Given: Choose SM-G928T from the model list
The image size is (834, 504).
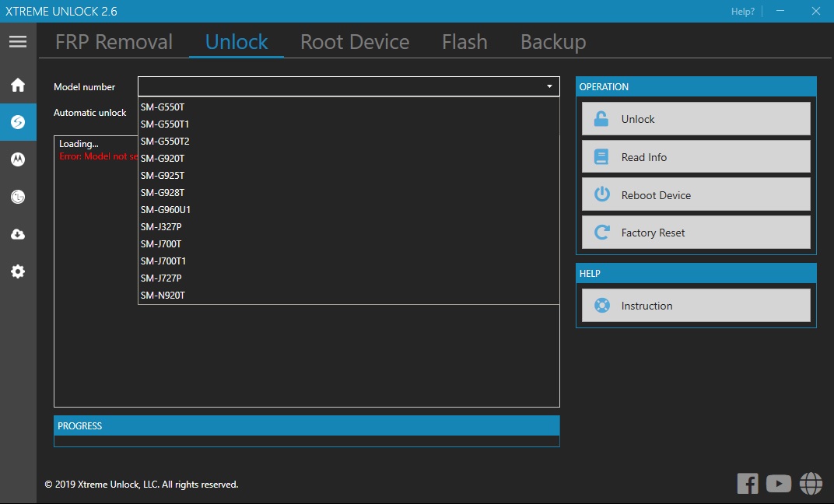Looking at the screenshot, I should click(x=349, y=192).
